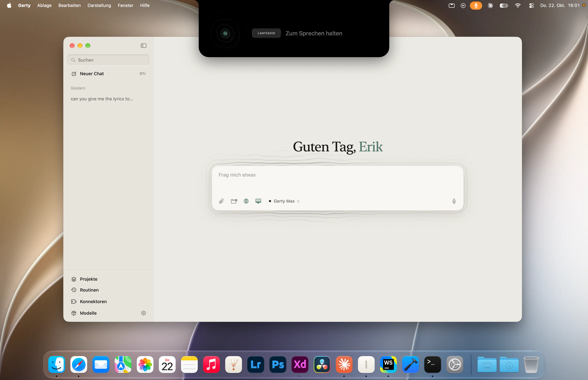Click the Suchen search field

(x=108, y=60)
